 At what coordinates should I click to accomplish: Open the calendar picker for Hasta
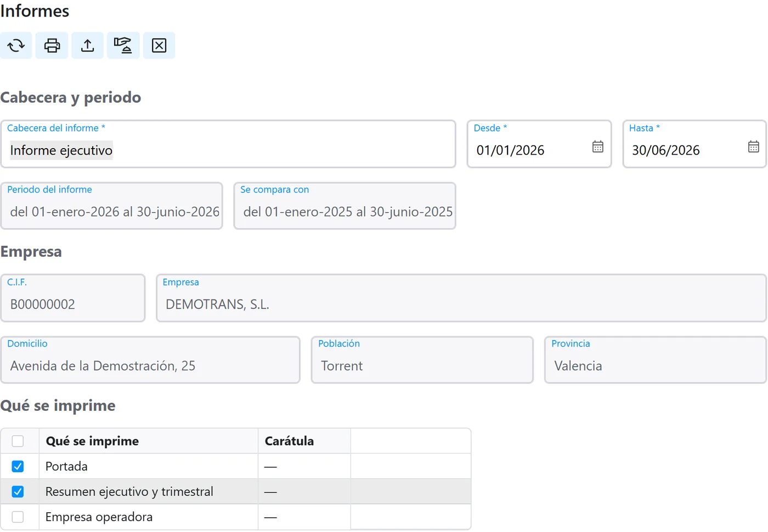pyautogui.click(x=754, y=146)
